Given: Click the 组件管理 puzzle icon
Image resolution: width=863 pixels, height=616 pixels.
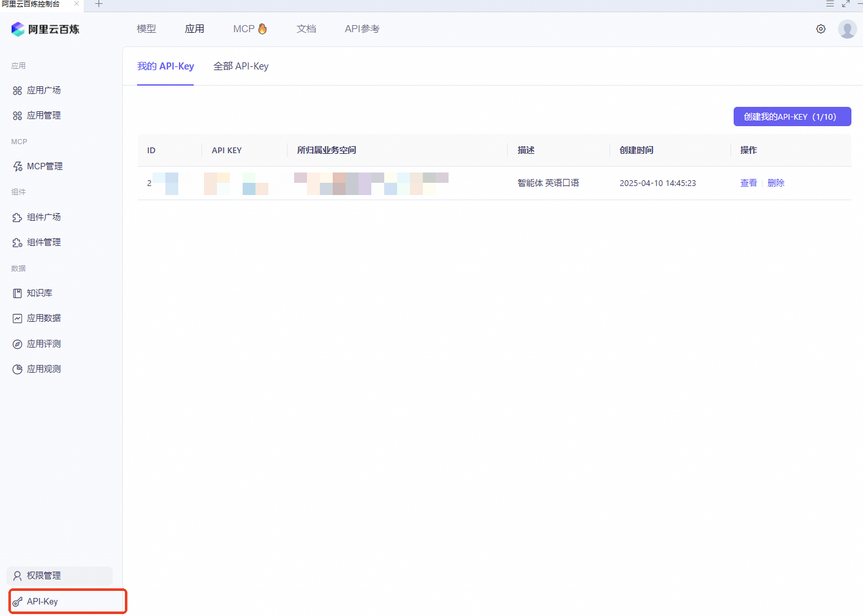Looking at the screenshot, I should pos(17,243).
